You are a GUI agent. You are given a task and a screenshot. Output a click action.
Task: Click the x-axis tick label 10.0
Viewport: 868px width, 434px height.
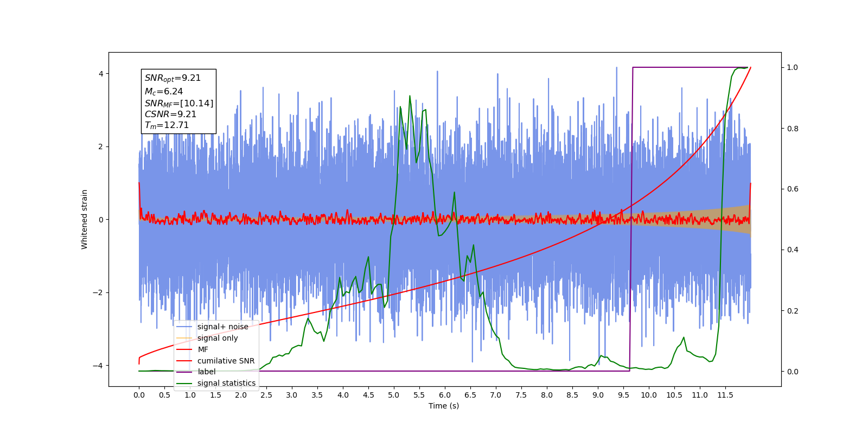tap(649, 395)
